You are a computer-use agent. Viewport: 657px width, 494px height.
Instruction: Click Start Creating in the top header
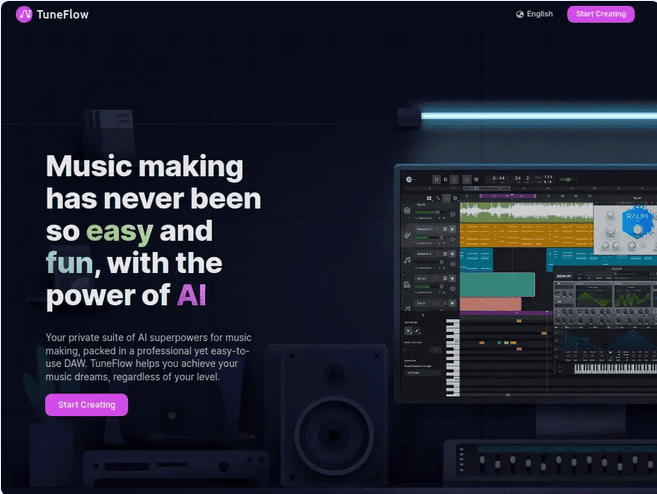click(600, 14)
